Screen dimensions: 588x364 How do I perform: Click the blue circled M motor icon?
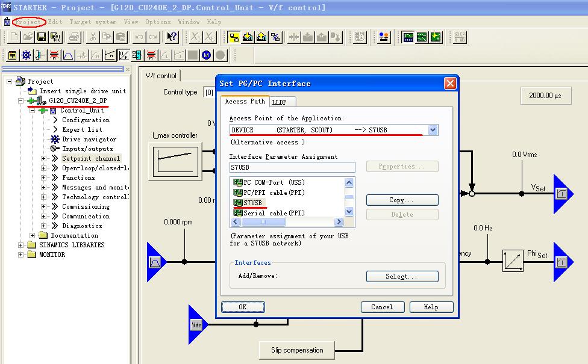[206, 55]
